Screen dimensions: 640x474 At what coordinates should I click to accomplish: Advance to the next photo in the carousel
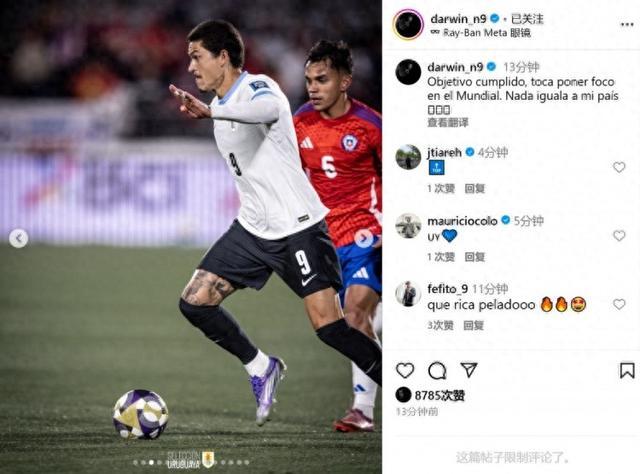pos(363,238)
